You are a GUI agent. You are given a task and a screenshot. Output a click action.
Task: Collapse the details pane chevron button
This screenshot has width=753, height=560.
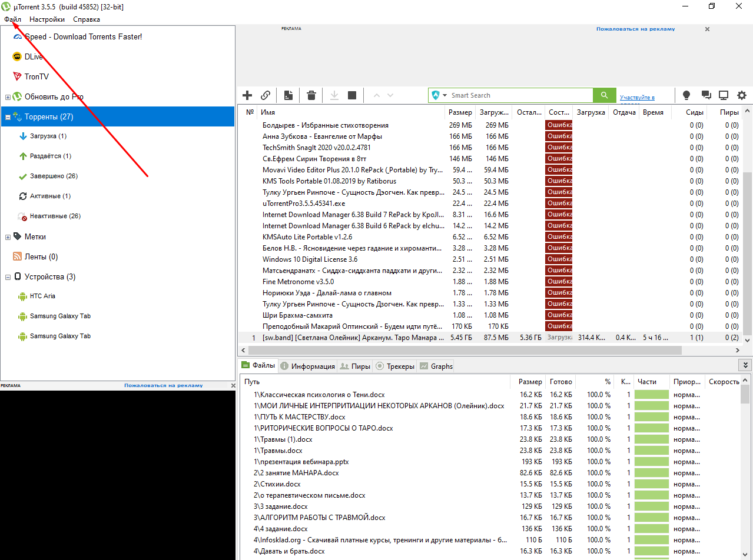747,365
